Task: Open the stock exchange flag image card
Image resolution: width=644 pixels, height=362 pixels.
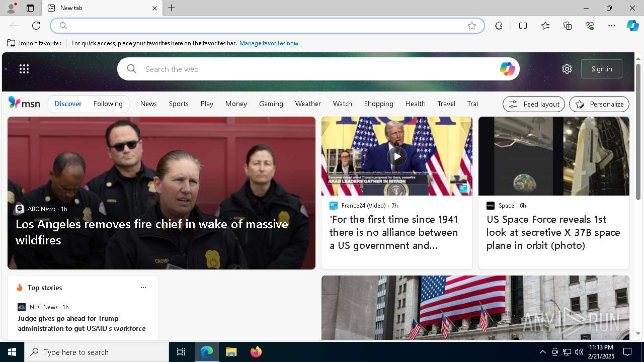Action: pos(475,308)
